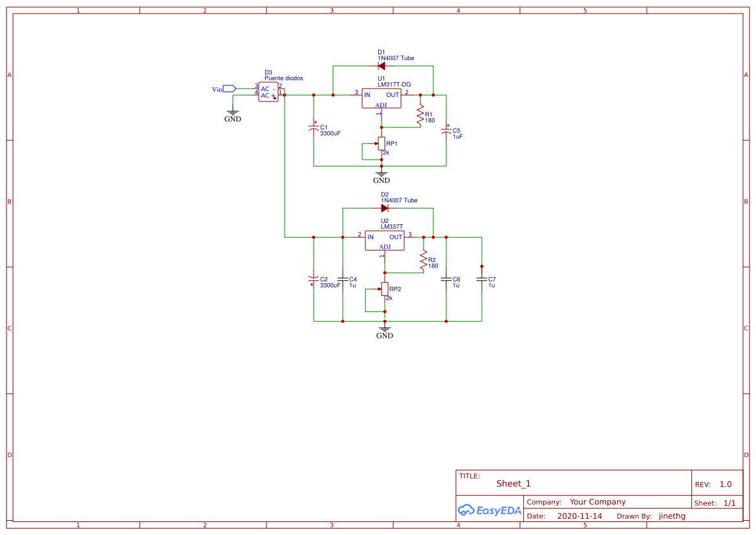Select the RP1 potentiometer symbol
The image size is (756, 535).
click(380, 143)
